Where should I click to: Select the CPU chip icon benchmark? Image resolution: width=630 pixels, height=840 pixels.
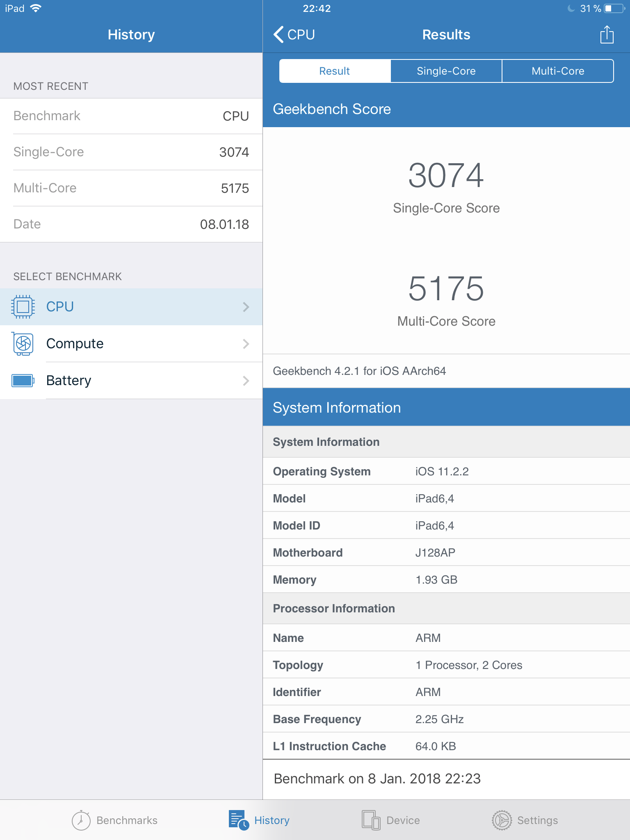[x=23, y=307]
